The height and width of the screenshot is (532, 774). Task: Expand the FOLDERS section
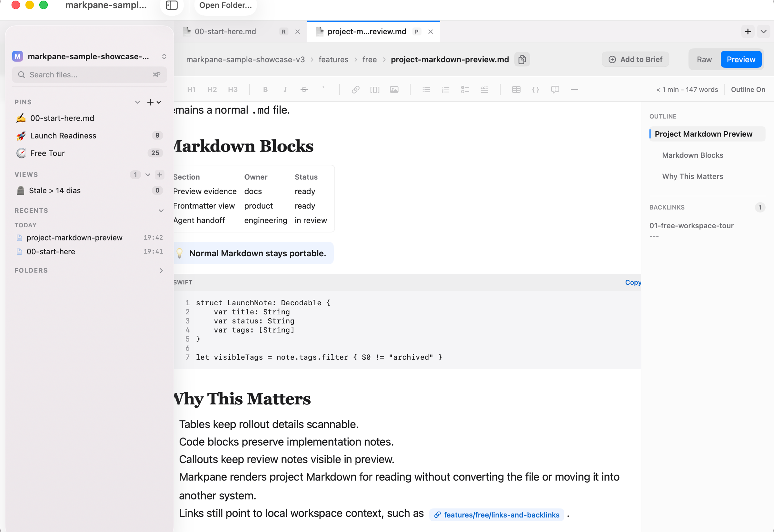(161, 271)
